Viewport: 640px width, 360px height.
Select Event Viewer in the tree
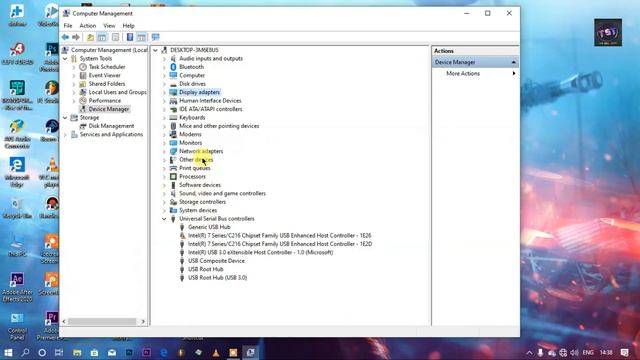(x=104, y=76)
